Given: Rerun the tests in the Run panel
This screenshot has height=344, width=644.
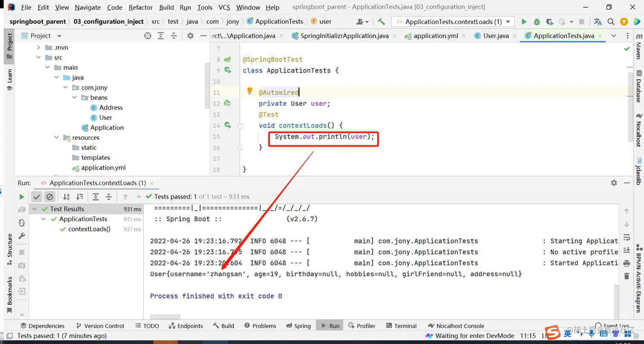Looking at the screenshot, I should point(22,197).
